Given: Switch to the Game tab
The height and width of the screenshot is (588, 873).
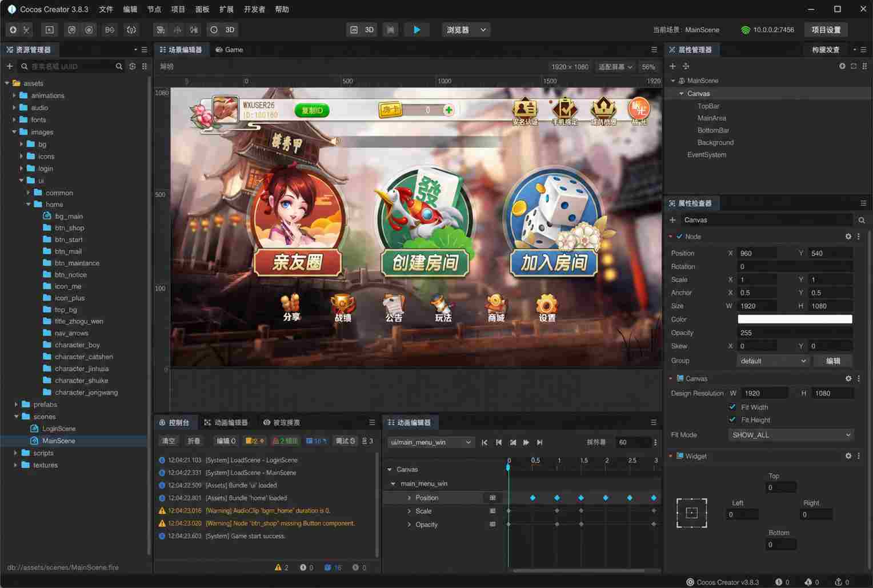Looking at the screenshot, I should coord(229,50).
